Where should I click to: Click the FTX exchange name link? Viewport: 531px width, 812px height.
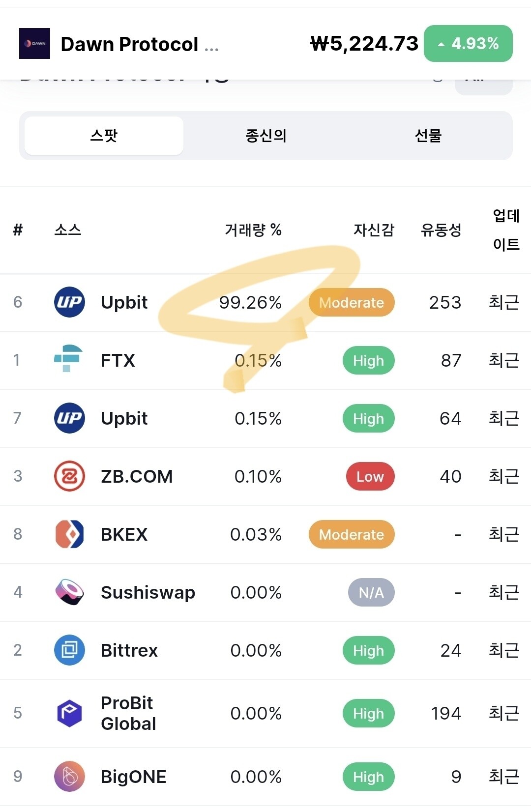[x=117, y=360]
